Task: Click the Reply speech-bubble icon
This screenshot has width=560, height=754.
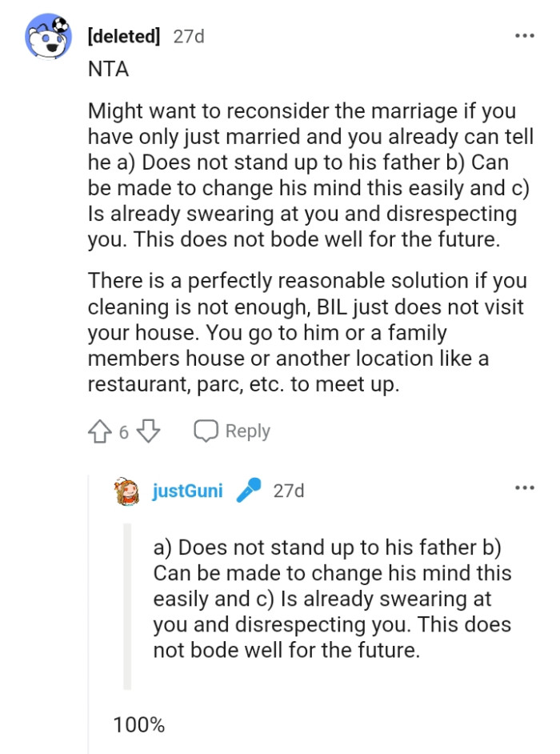Action: [207, 430]
